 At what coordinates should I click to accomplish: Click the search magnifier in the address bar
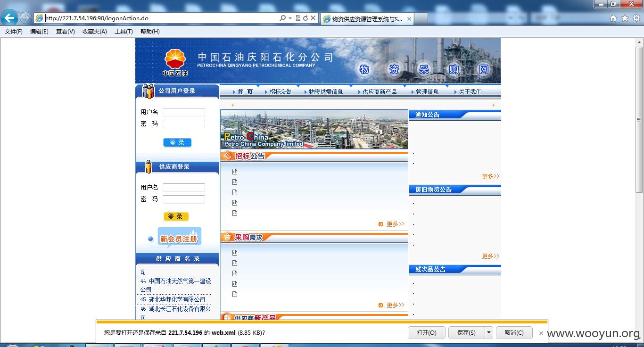(282, 18)
